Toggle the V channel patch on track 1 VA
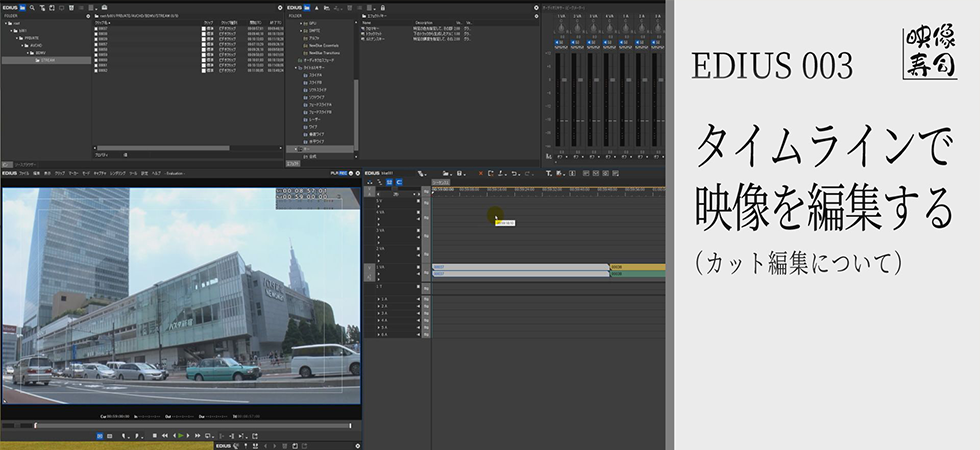The height and width of the screenshot is (450, 980). [369, 268]
